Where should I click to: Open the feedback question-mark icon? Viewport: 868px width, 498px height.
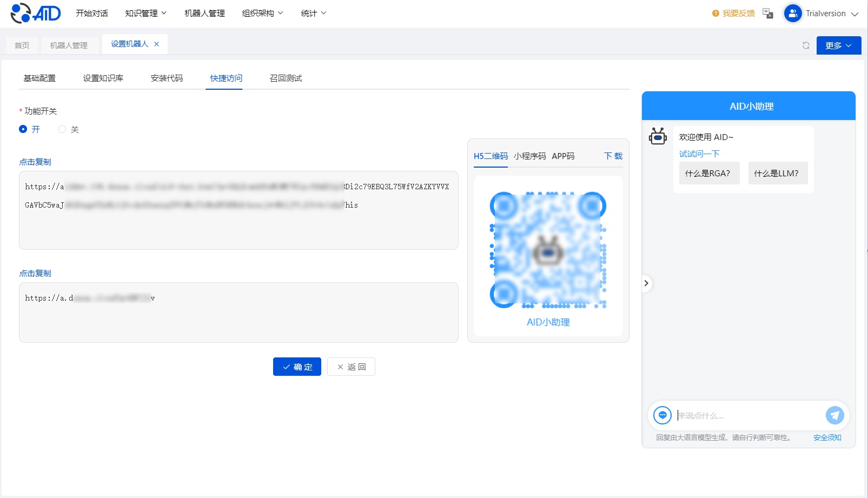pos(715,14)
